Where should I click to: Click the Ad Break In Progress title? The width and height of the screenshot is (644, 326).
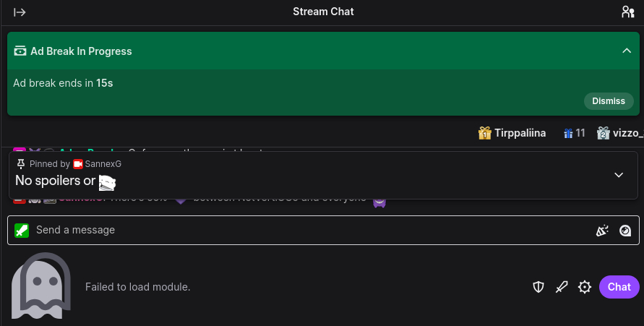point(81,51)
